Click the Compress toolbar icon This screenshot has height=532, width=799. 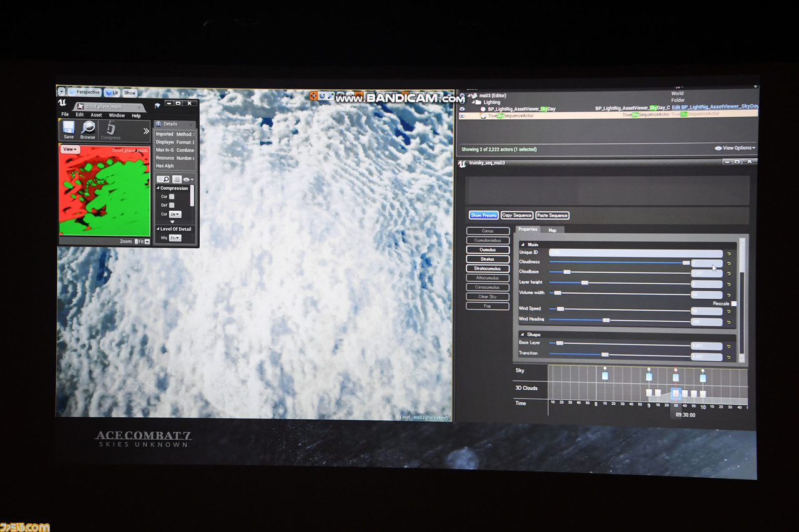pos(110,130)
